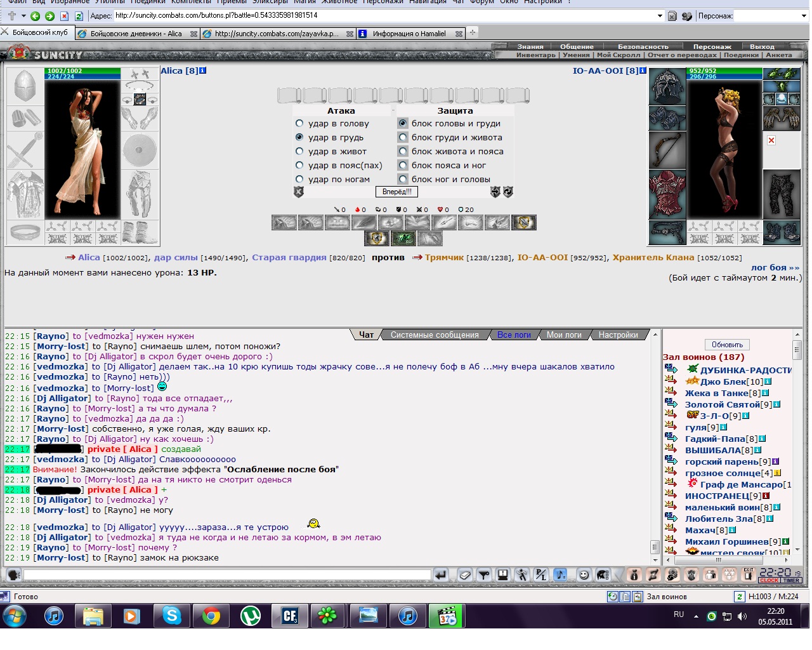Click 'Выход' in the game menu
Screen dimensions: 812x650
(x=762, y=46)
